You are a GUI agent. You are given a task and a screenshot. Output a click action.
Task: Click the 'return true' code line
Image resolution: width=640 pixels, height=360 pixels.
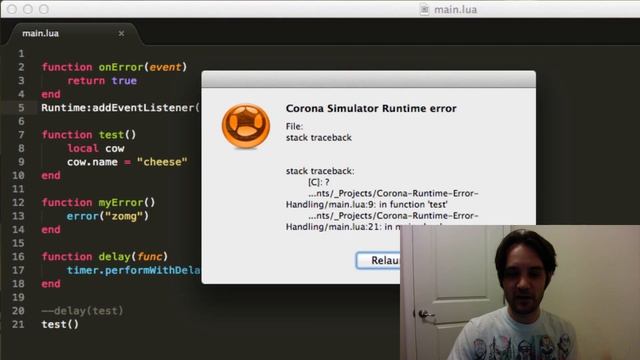pyautogui.click(x=102, y=81)
